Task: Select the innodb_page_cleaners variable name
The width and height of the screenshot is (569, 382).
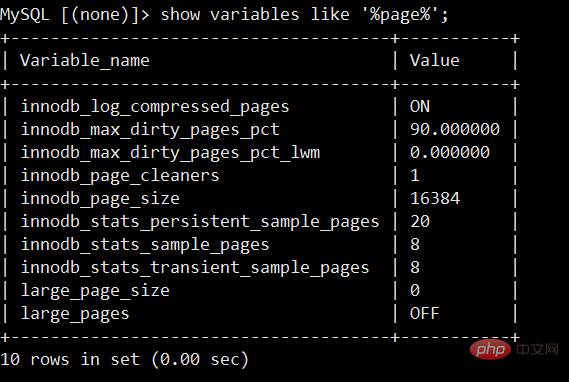Action: coord(120,176)
